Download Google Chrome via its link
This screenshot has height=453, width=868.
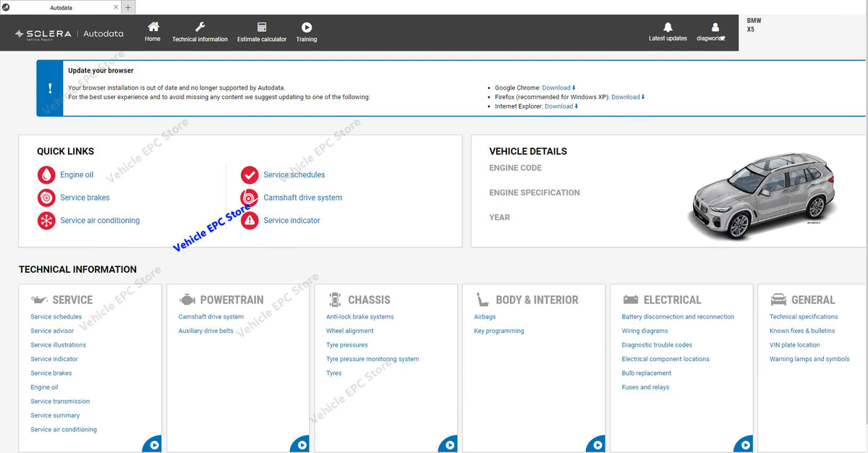pos(559,88)
